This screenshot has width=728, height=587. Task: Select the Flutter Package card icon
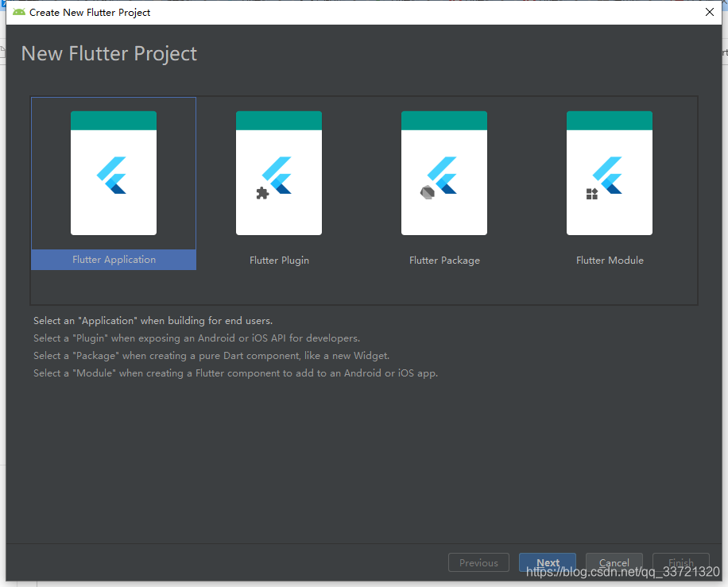[x=443, y=173]
